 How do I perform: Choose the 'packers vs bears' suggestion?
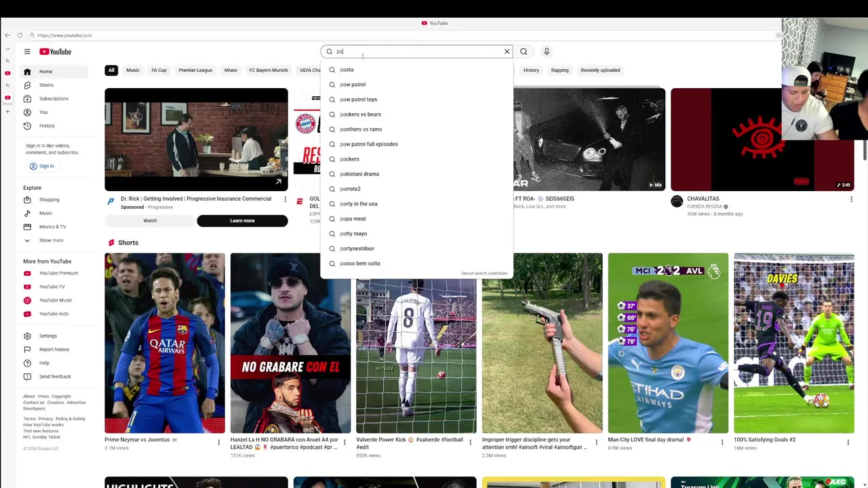click(416, 114)
